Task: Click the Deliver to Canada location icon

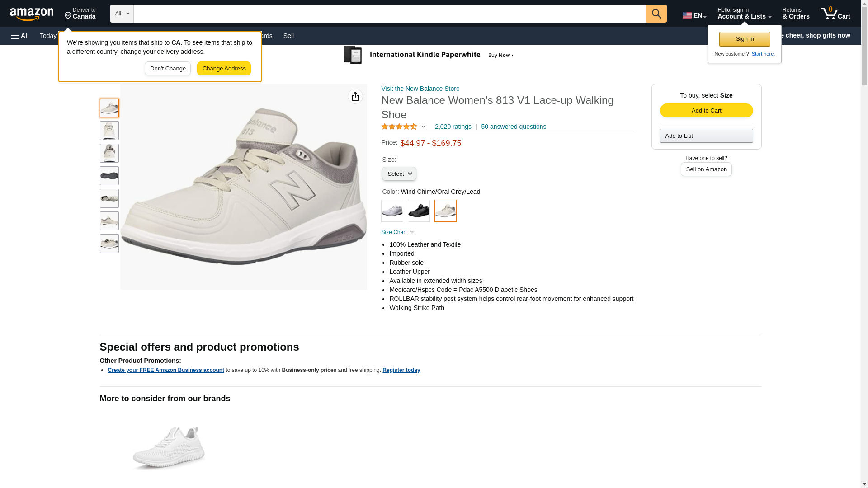Action: click(x=68, y=16)
